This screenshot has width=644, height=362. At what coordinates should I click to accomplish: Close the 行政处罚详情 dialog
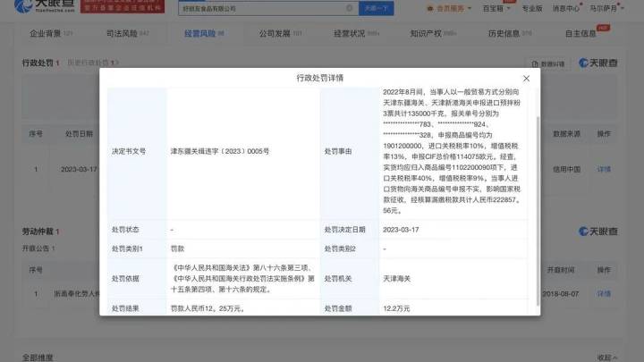coord(525,79)
